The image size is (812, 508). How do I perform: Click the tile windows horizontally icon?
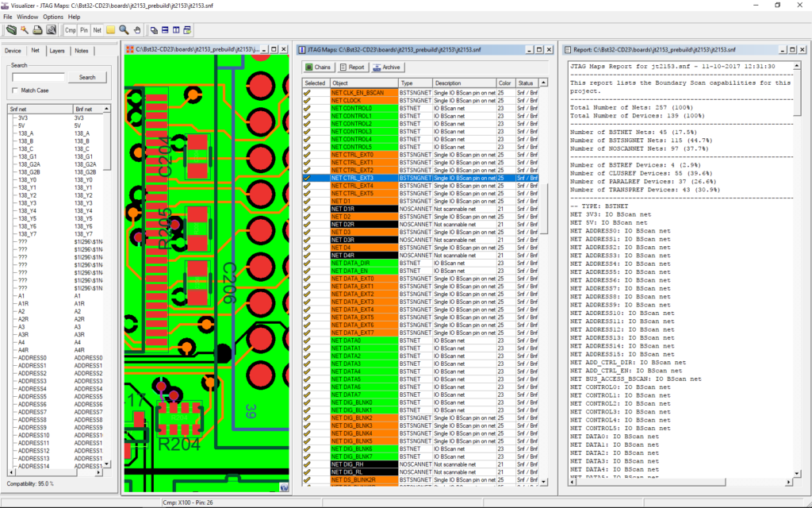[164, 30]
